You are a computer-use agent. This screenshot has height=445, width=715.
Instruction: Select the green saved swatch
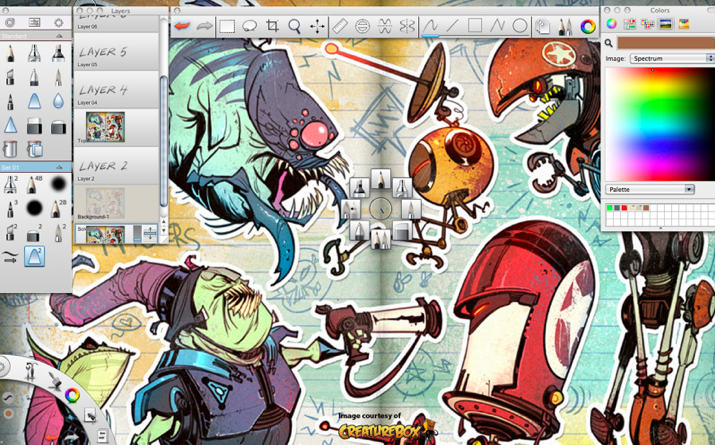click(609, 208)
